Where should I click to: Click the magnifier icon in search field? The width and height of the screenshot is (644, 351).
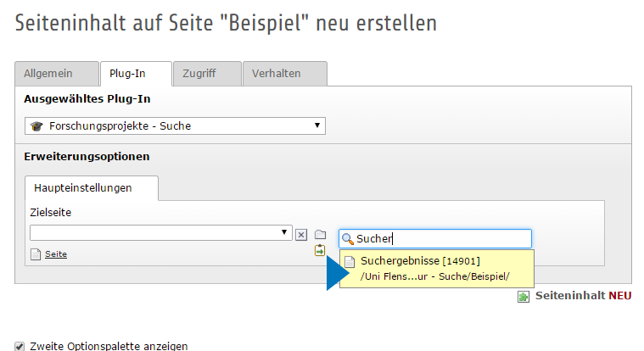(x=347, y=239)
